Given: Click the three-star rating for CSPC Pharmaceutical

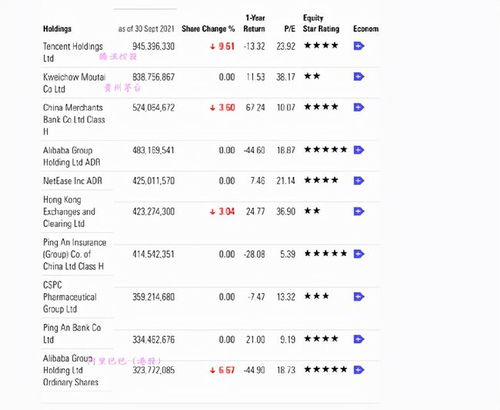Looking at the screenshot, I should click(x=317, y=296).
